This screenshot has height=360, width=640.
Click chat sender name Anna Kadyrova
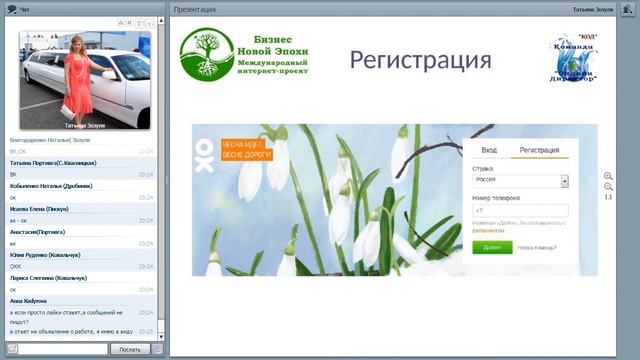click(x=28, y=301)
